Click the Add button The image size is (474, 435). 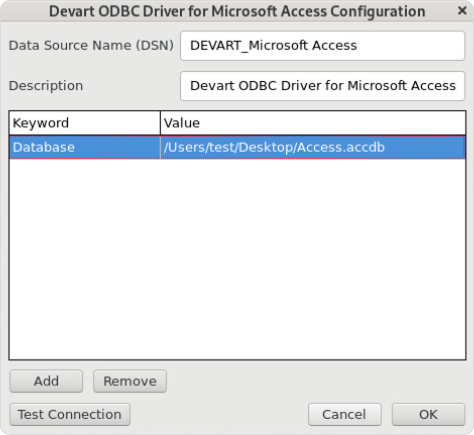tap(46, 381)
